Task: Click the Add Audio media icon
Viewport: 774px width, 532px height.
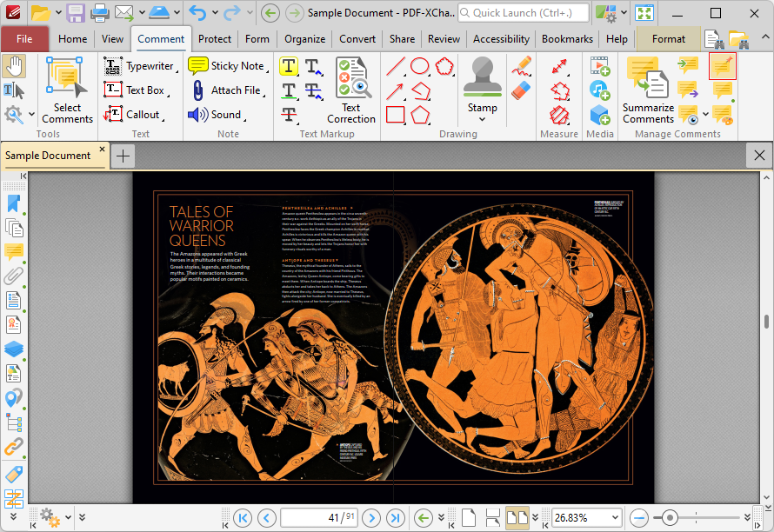Action: tap(600, 90)
